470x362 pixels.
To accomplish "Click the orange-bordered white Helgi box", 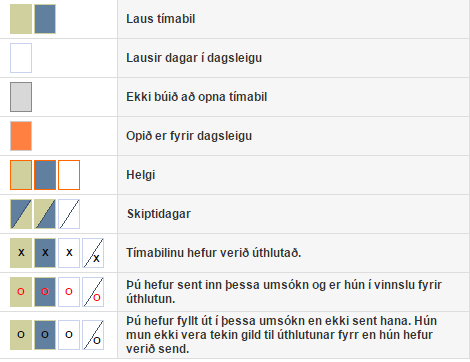I will pyautogui.click(x=69, y=175).
